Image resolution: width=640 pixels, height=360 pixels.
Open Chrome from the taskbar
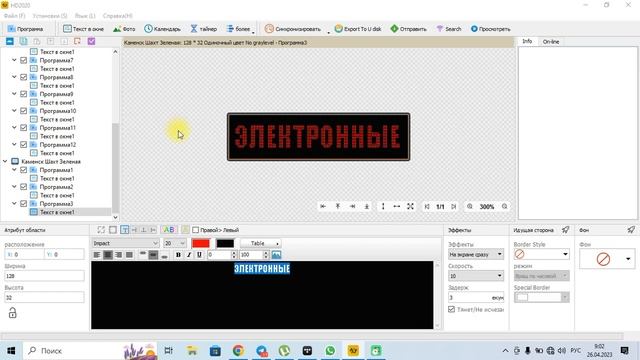(238, 351)
